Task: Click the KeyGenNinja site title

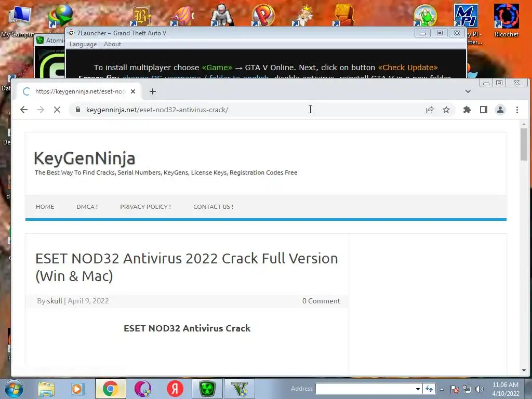Action: pos(85,158)
